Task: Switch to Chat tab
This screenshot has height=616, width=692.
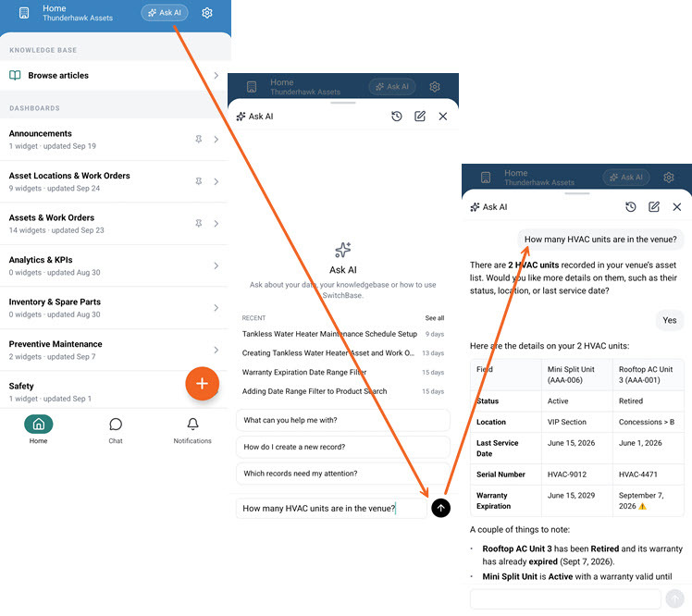Action: pyautogui.click(x=116, y=430)
